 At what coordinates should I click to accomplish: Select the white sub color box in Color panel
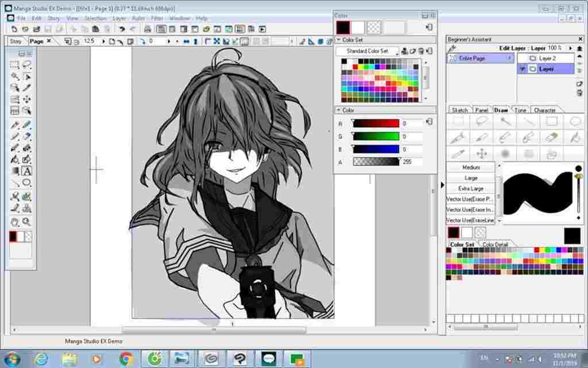pos(358,27)
